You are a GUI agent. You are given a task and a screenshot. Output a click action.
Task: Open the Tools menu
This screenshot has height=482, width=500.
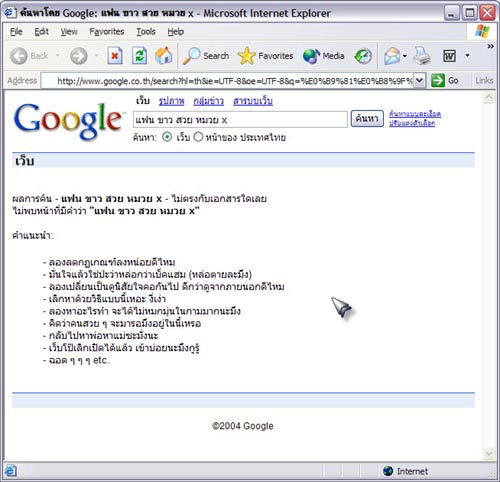point(146,32)
